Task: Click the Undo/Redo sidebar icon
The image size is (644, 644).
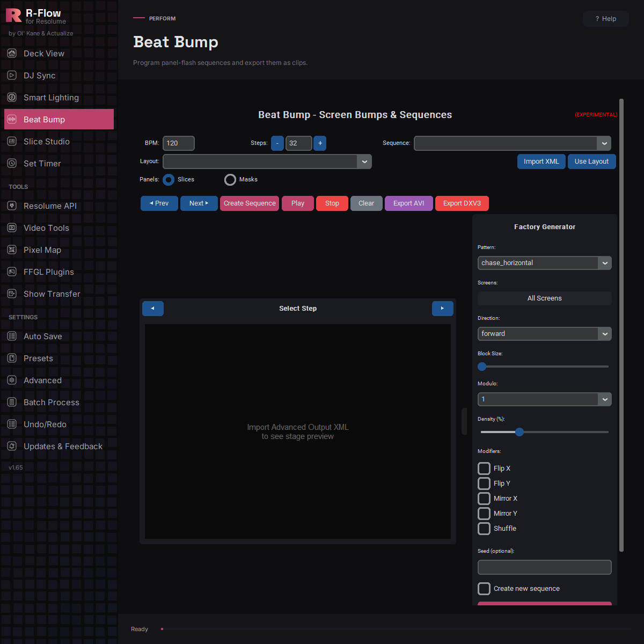Action: tap(12, 425)
